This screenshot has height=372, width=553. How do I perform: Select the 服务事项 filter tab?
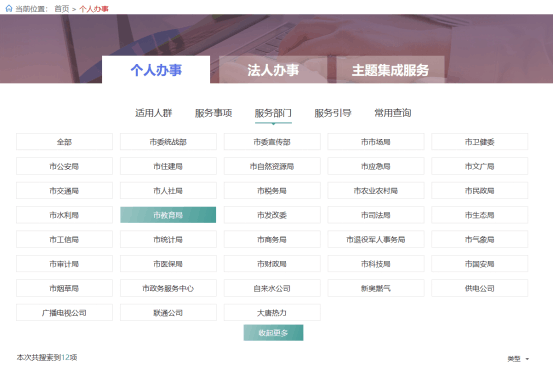[x=213, y=113]
